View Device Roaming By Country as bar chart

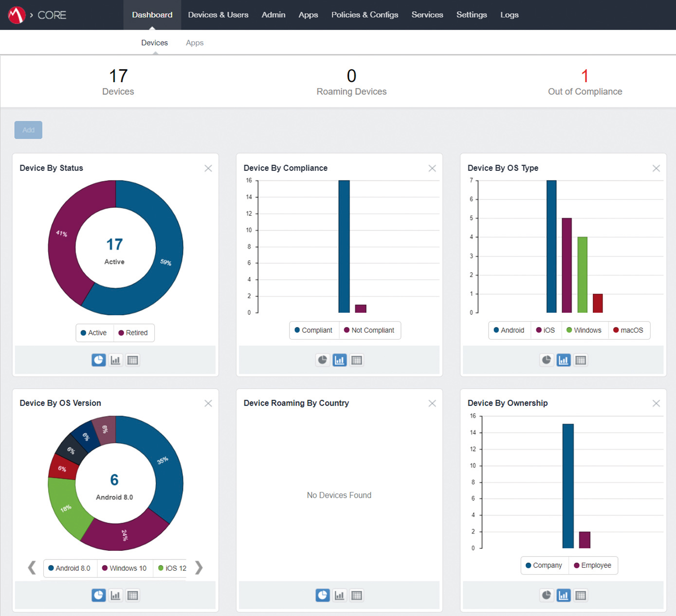[340, 595]
